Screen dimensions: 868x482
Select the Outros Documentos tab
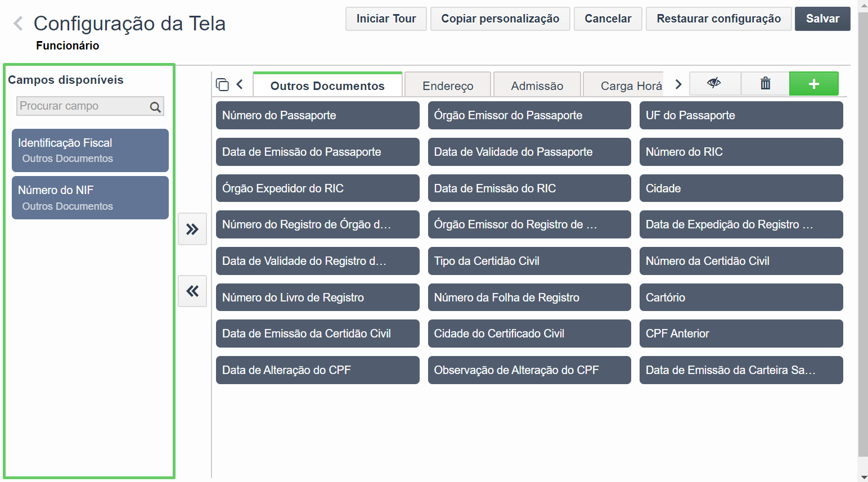pos(327,85)
